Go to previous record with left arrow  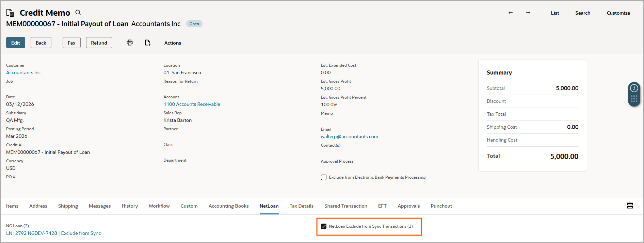coord(511,13)
